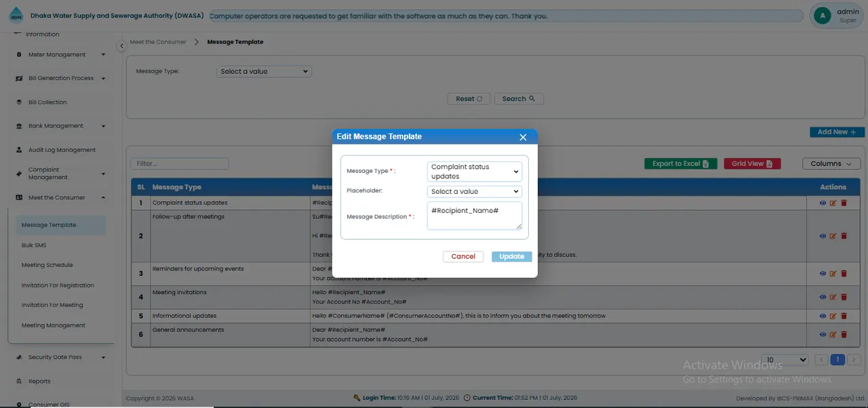Click Export to Excel

coord(681,163)
